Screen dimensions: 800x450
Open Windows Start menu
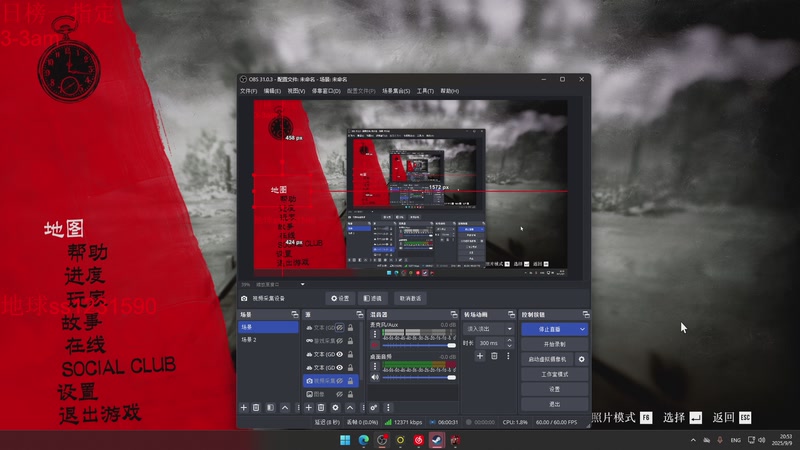point(345,440)
